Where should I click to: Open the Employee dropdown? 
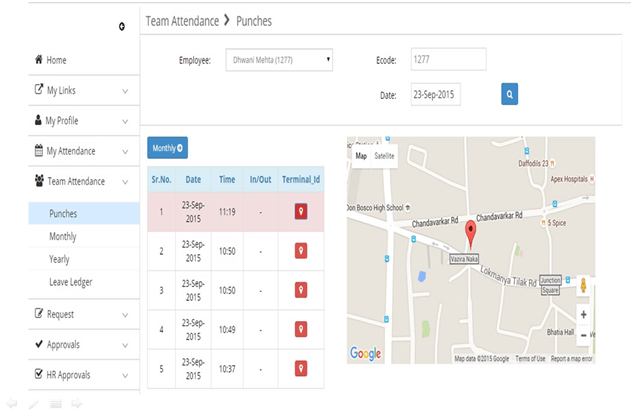(278, 61)
